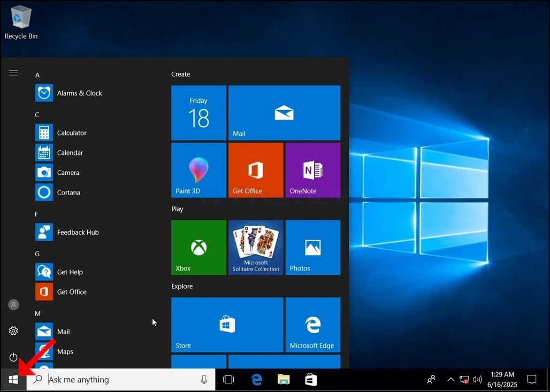Launch the Paint 3D tile
The height and width of the screenshot is (392, 550).
click(198, 170)
